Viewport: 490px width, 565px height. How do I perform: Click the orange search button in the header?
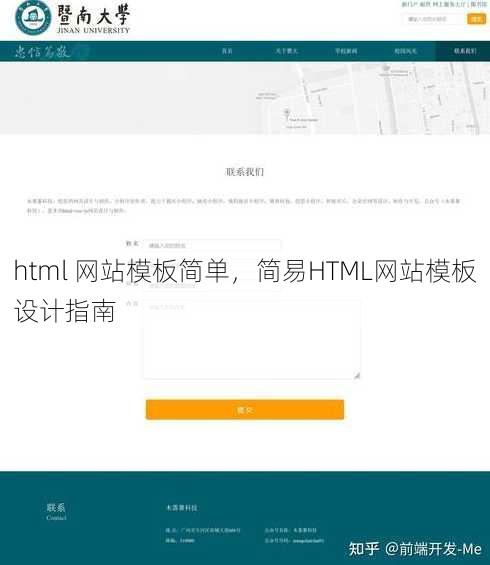pos(476,19)
